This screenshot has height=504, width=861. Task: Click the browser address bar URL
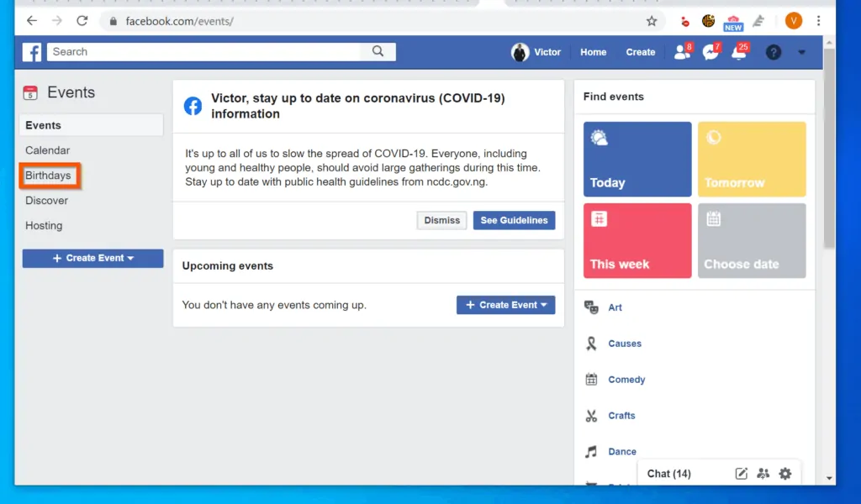click(180, 21)
